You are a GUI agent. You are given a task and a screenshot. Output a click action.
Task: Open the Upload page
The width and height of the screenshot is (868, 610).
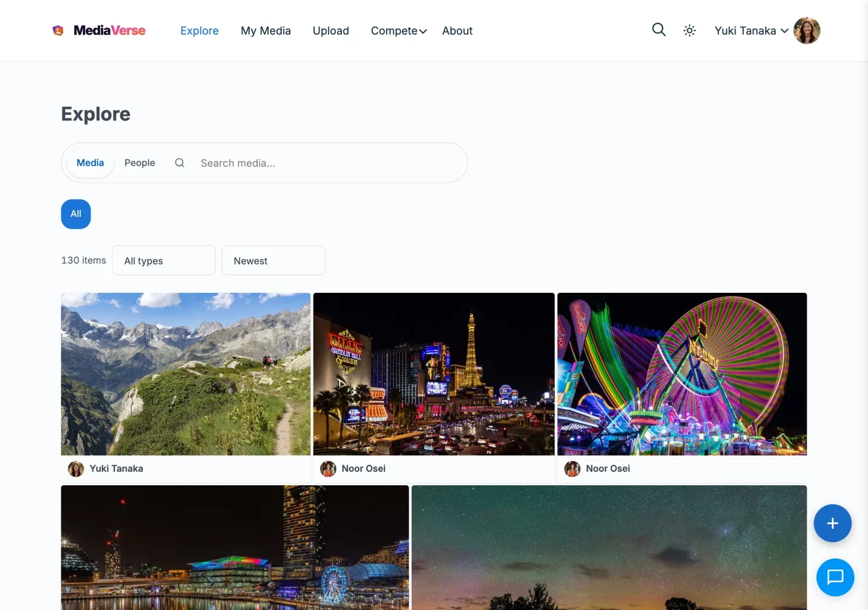coord(331,31)
